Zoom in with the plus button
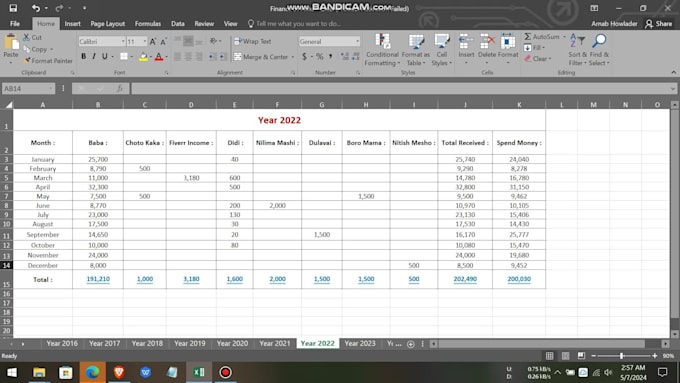 (654, 356)
